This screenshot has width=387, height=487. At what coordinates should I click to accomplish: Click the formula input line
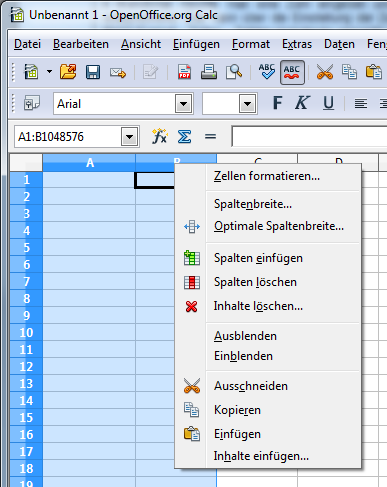pos(309,136)
